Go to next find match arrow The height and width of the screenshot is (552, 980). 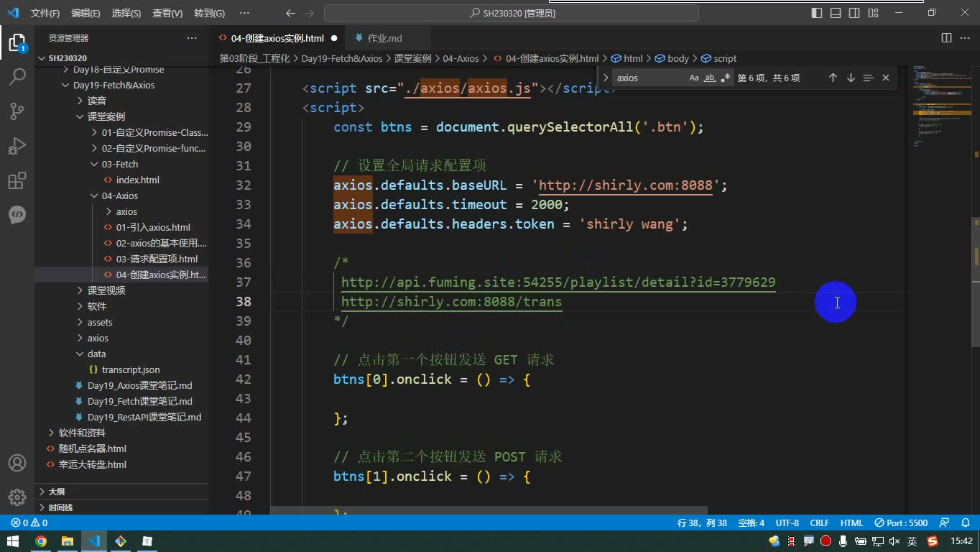point(851,78)
